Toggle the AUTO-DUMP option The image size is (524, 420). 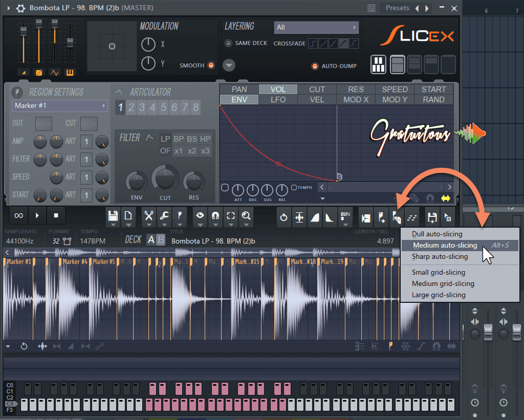[x=315, y=66]
